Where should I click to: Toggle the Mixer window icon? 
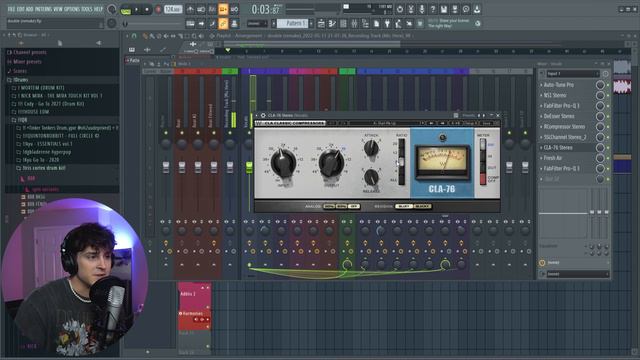(354, 24)
